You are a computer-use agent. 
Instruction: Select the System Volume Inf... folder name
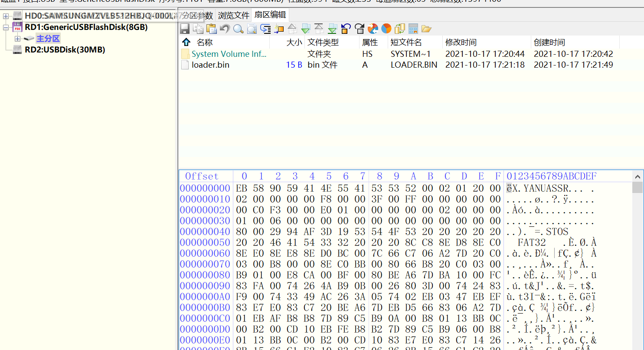[229, 54]
